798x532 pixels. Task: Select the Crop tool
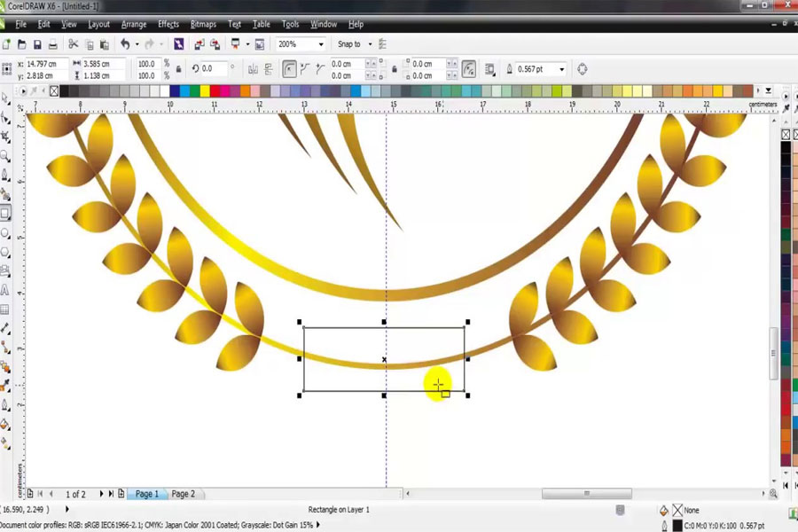click(x=5, y=137)
